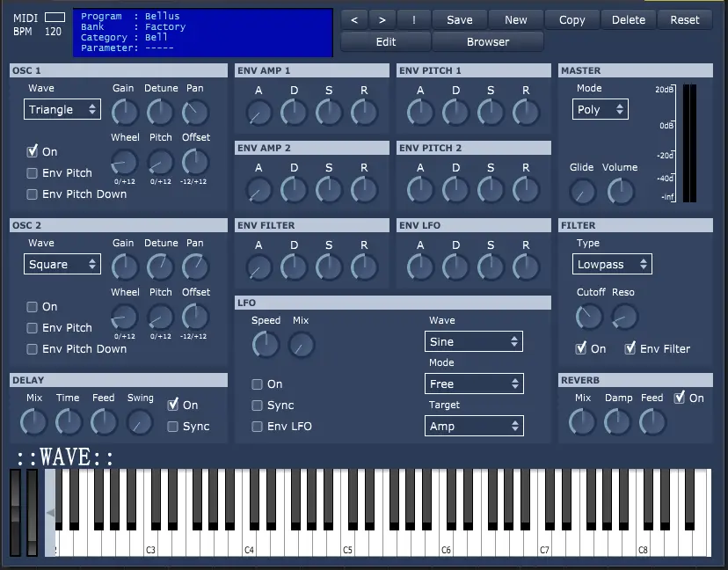Adjust the OSC 1 Gain knob
The width and height of the screenshot is (728, 570).
(x=123, y=112)
